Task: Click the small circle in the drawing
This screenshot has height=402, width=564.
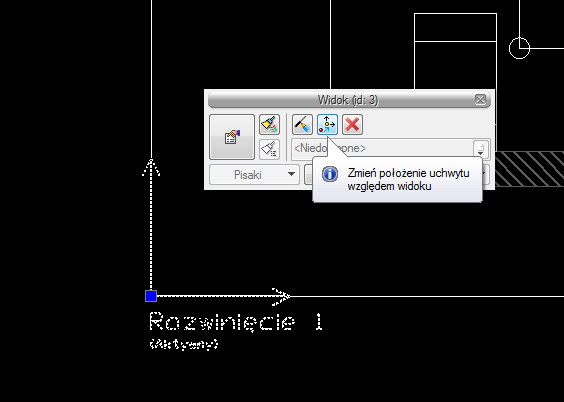Action: click(519, 48)
